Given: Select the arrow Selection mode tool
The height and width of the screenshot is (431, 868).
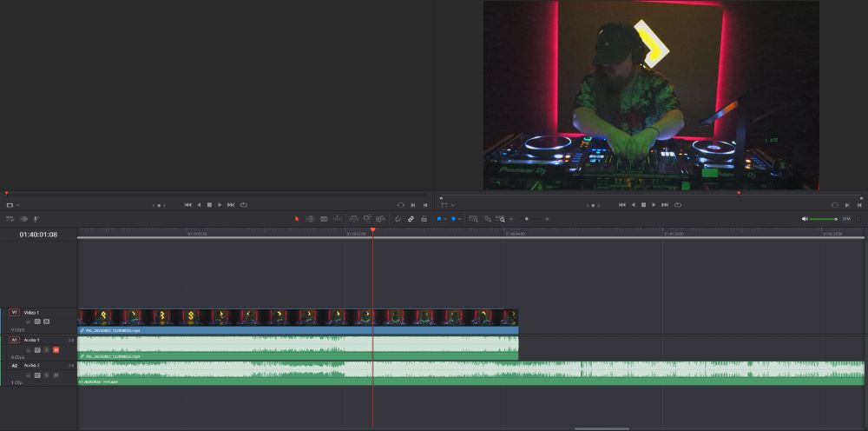Looking at the screenshot, I should pyautogui.click(x=296, y=219).
